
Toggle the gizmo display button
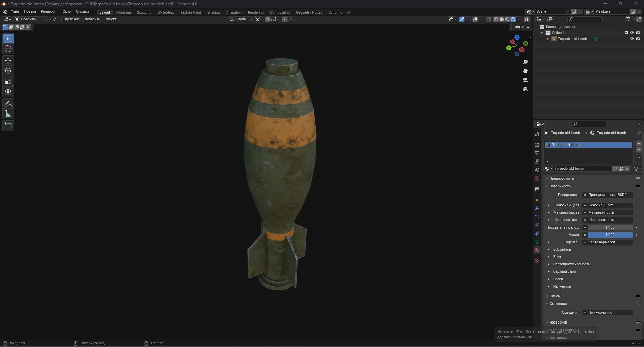tap(462, 19)
